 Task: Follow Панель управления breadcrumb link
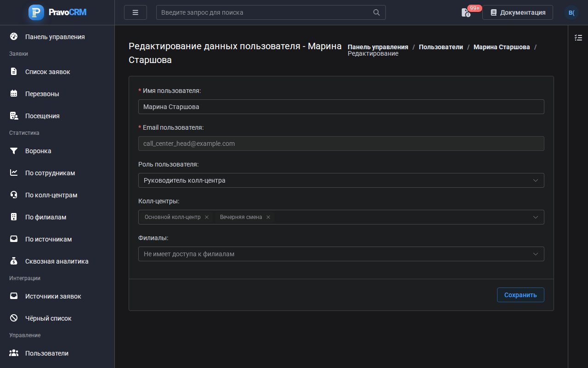tap(378, 47)
